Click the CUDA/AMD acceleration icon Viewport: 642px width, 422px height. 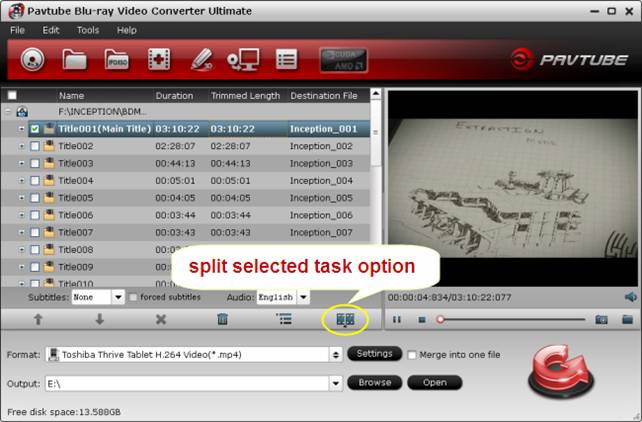(344, 60)
